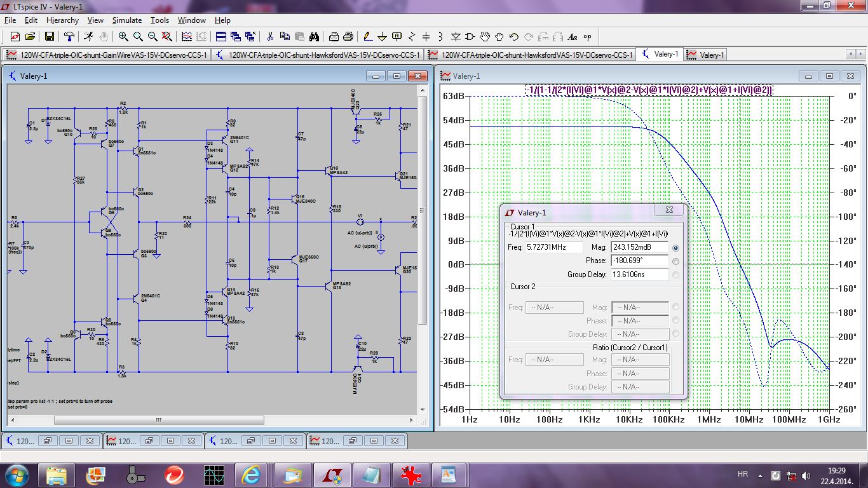Copy using the toolbar copy icon
This screenshot has width=868, height=488.
point(285,37)
